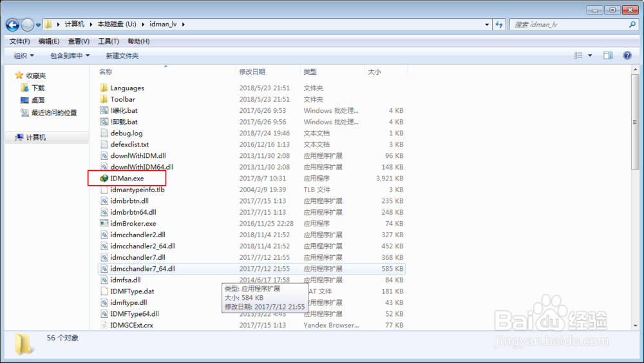Select the idmantypeinfo.tlb file icon
The height and width of the screenshot is (363, 644).
[x=104, y=190]
